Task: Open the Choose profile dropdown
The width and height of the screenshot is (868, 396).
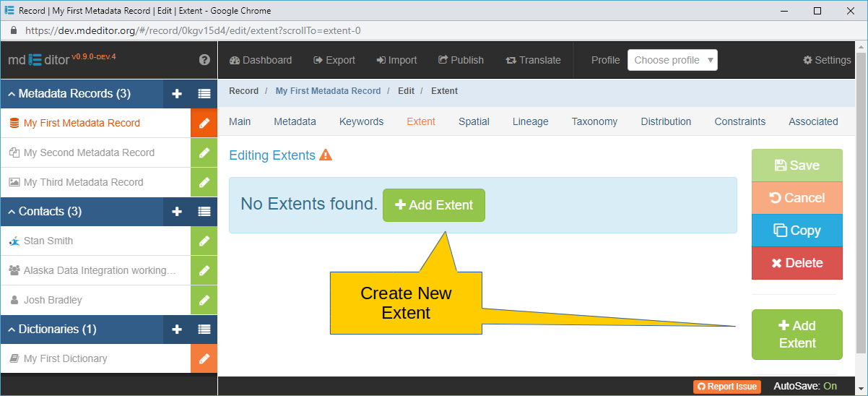Action: (x=672, y=60)
